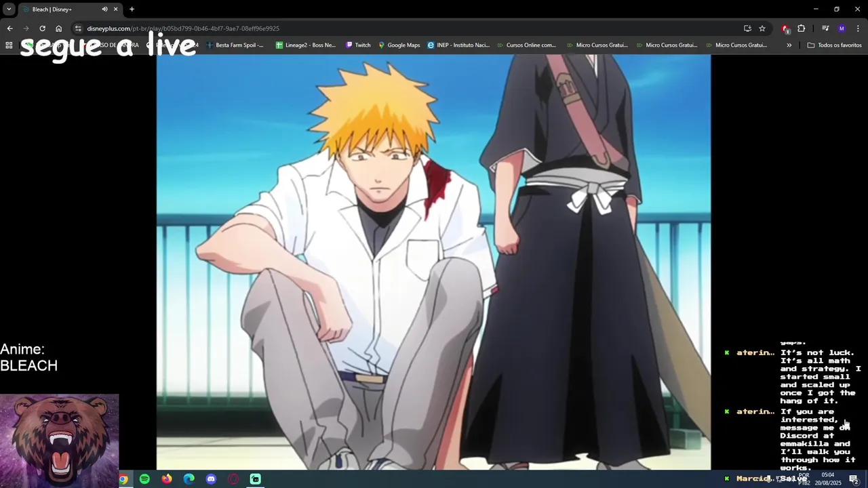Open Chrome from the taskbar
This screenshot has width=868, height=488.
(123, 479)
